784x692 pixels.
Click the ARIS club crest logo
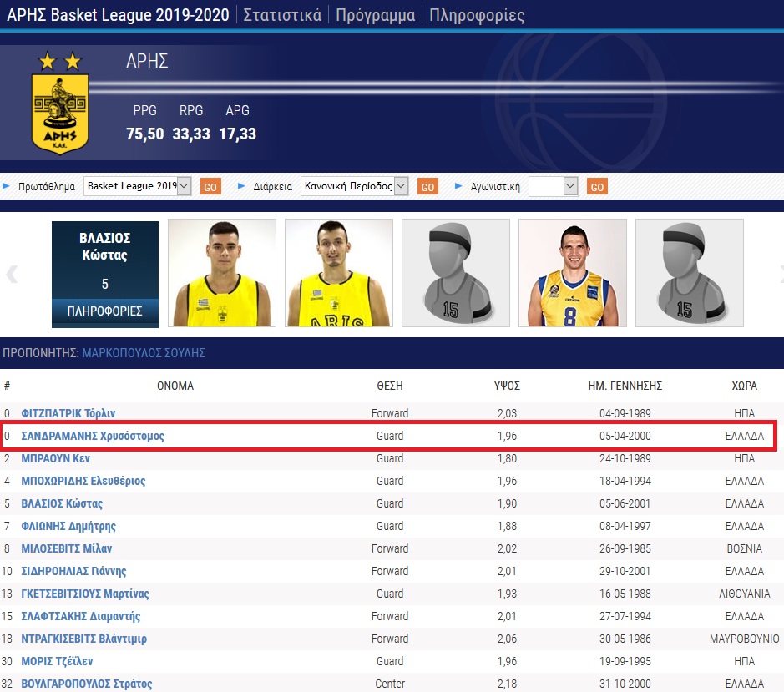tap(60, 103)
